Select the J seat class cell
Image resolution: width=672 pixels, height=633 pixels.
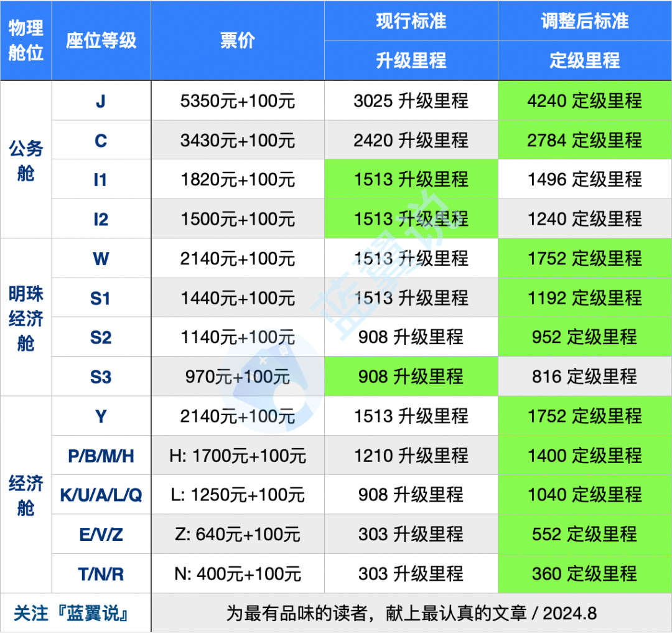click(x=101, y=101)
